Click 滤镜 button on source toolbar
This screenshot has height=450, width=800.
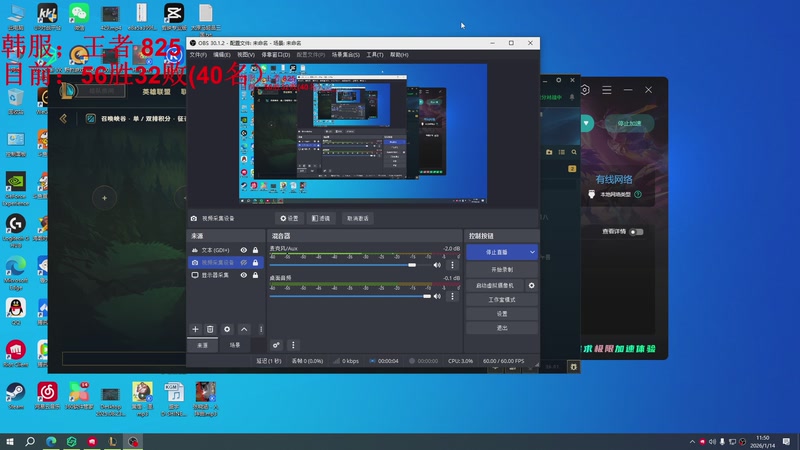[x=321, y=218]
